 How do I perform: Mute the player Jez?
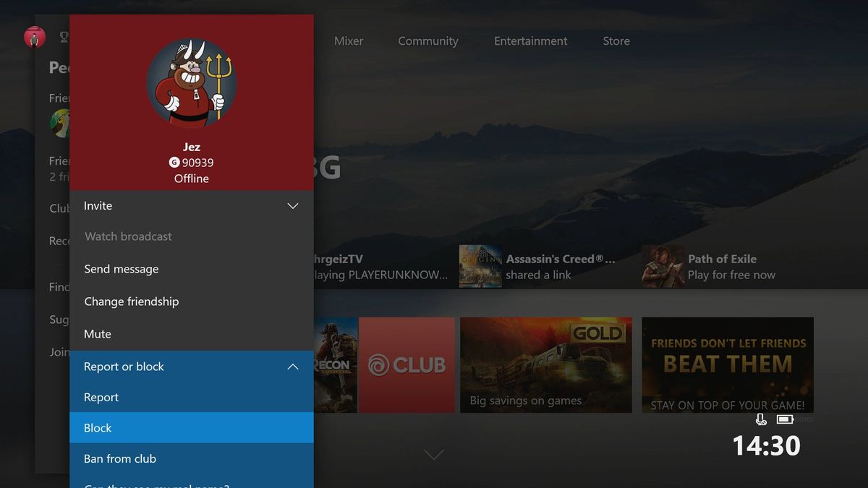tap(98, 333)
